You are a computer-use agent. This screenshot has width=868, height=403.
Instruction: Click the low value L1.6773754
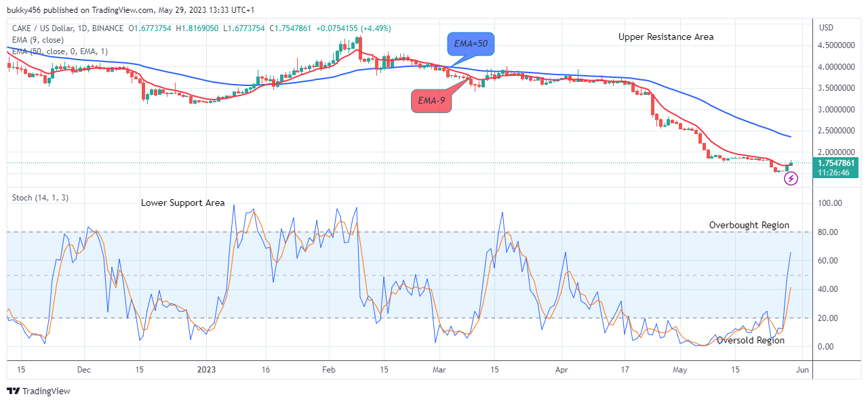click(244, 28)
